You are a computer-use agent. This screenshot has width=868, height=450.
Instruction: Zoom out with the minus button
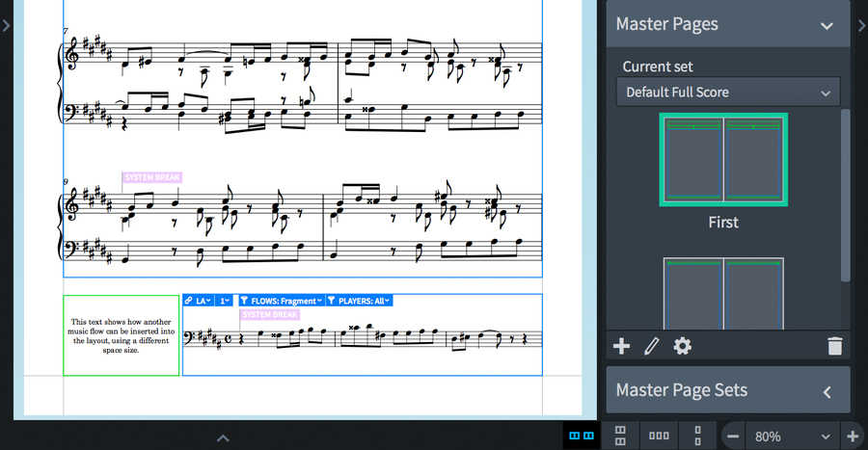pyautogui.click(x=733, y=437)
